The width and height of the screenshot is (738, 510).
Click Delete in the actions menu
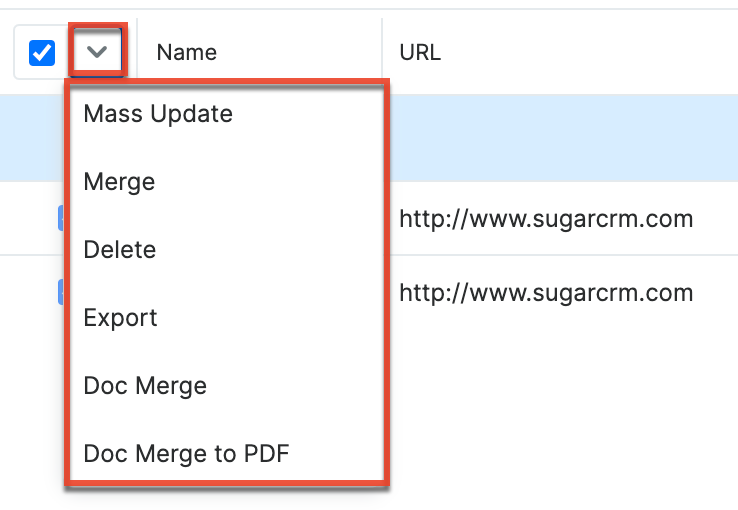(x=120, y=250)
